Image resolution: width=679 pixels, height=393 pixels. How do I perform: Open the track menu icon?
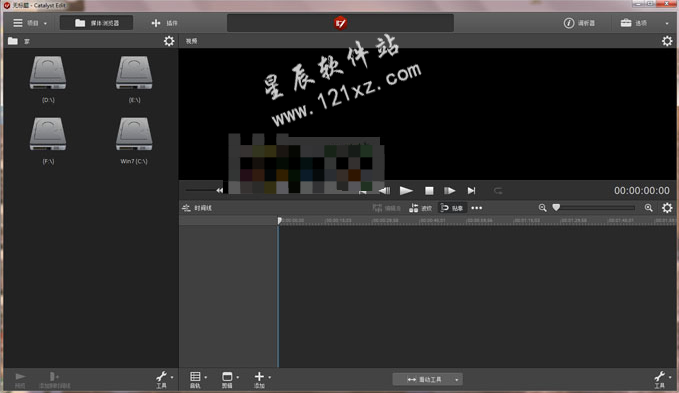[x=195, y=379]
